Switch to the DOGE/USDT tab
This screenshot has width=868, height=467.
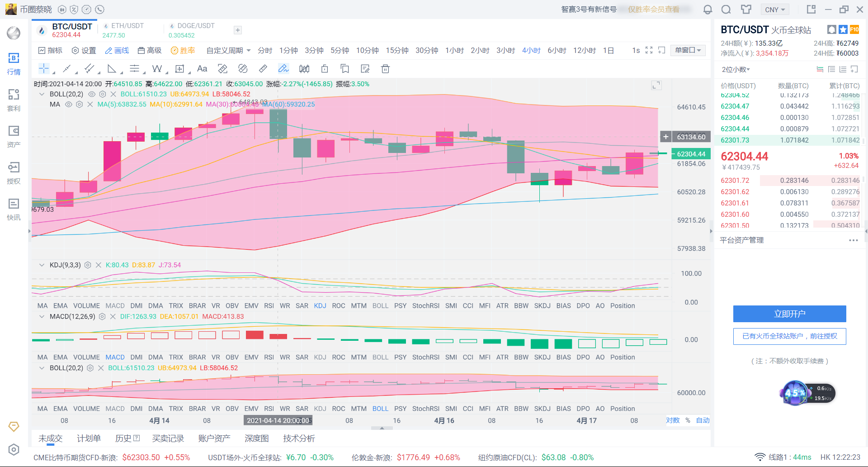191,30
